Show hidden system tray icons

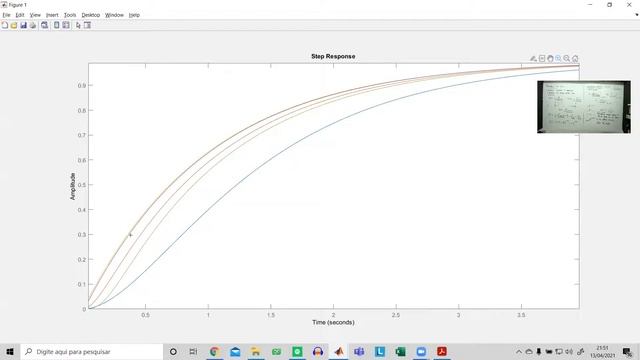coord(519,351)
